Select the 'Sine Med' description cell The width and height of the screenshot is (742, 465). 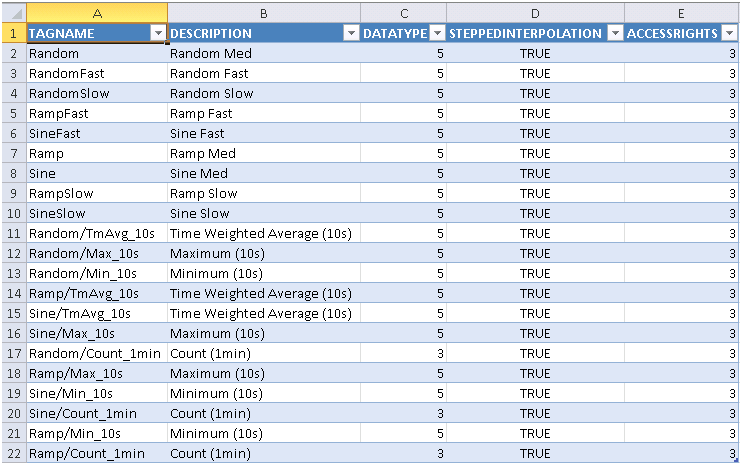coord(263,173)
